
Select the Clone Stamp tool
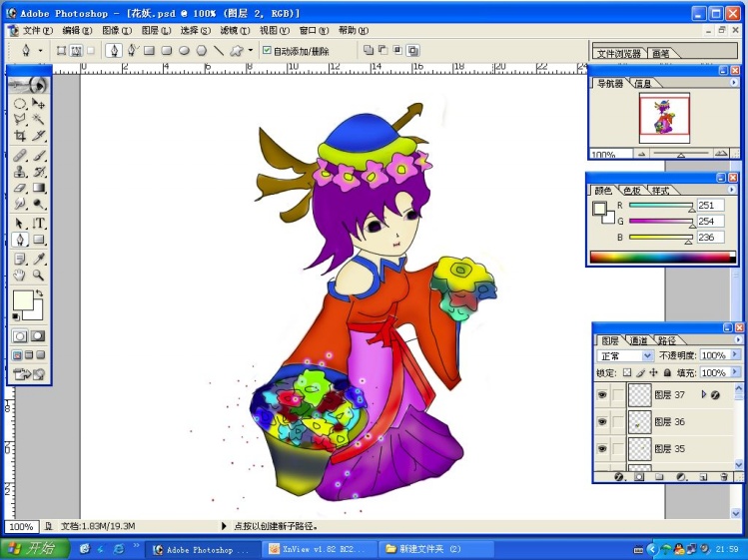pyautogui.click(x=20, y=172)
